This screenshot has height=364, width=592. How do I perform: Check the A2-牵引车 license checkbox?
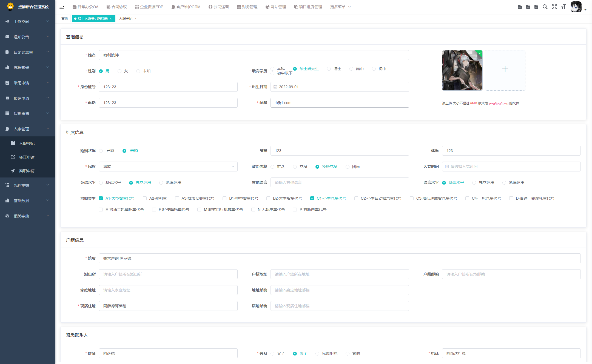[145, 198]
